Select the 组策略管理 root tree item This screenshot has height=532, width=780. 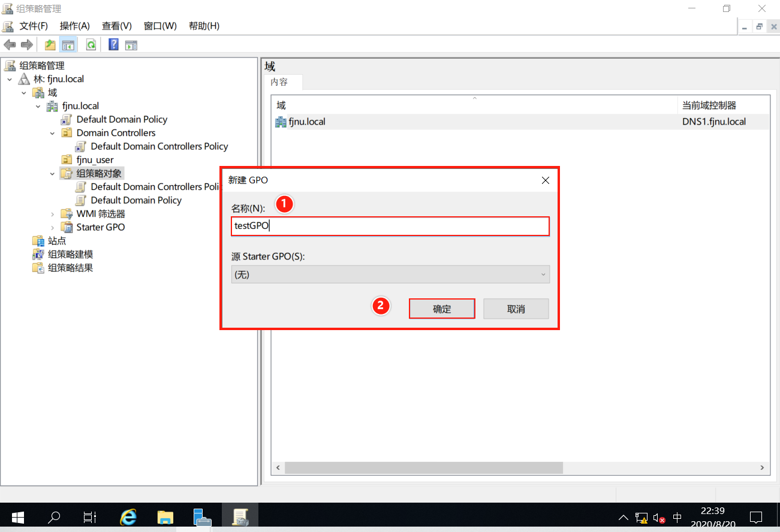tap(42, 65)
